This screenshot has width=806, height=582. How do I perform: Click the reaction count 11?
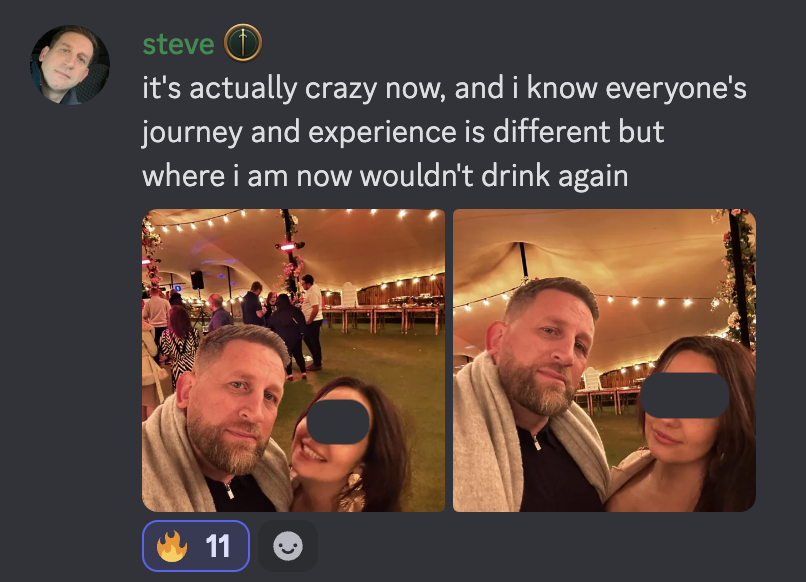click(x=217, y=546)
